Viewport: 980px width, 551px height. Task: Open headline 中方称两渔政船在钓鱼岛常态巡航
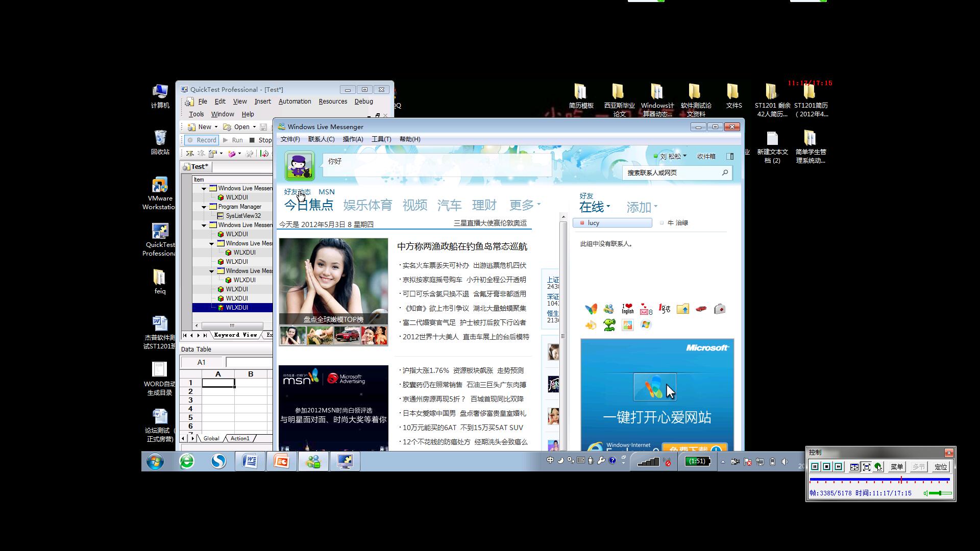(x=462, y=246)
